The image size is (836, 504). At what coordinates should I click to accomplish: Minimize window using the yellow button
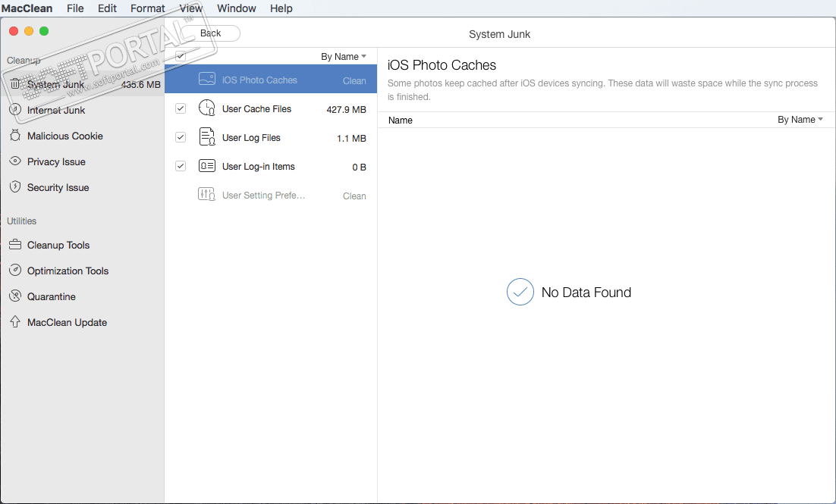tap(29, 31)
